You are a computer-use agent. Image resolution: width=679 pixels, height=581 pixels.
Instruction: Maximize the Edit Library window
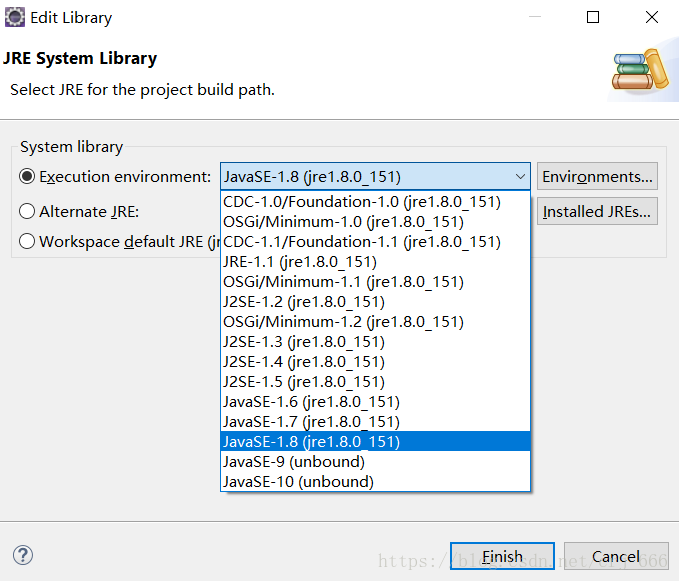(593, 17)
